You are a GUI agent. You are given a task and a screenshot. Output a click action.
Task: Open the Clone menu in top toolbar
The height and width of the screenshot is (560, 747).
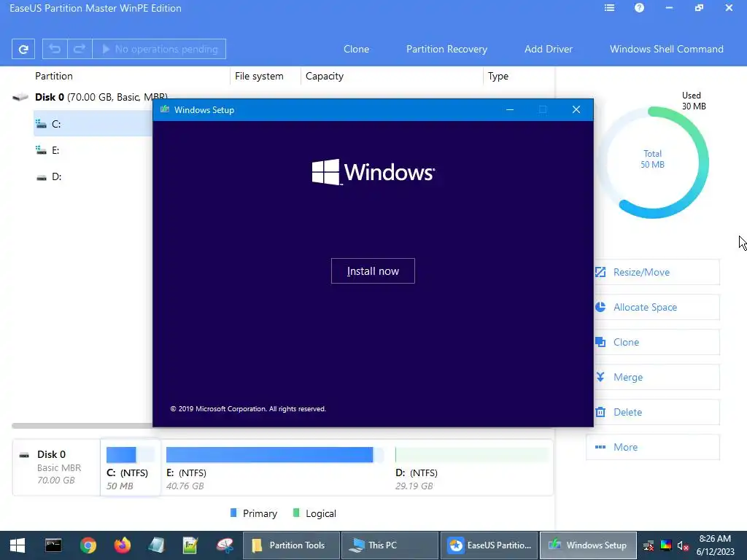click(356, 49)
